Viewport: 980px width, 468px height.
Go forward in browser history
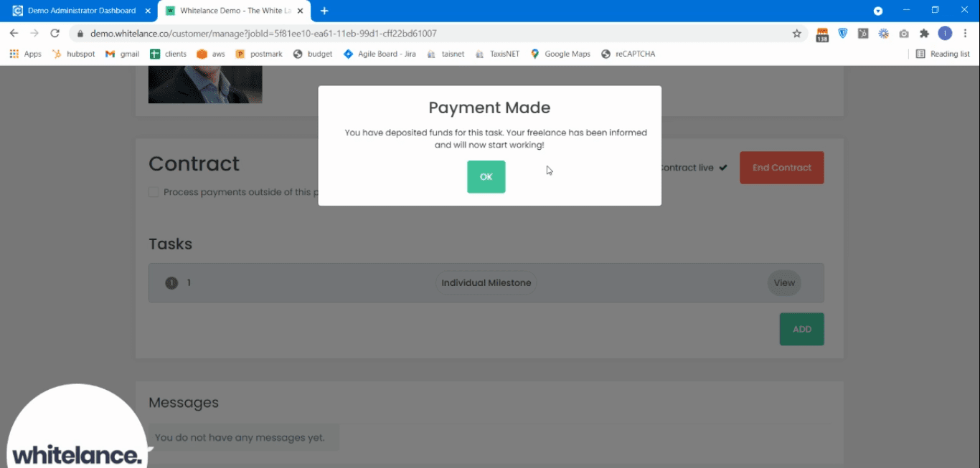coord(34,34)
